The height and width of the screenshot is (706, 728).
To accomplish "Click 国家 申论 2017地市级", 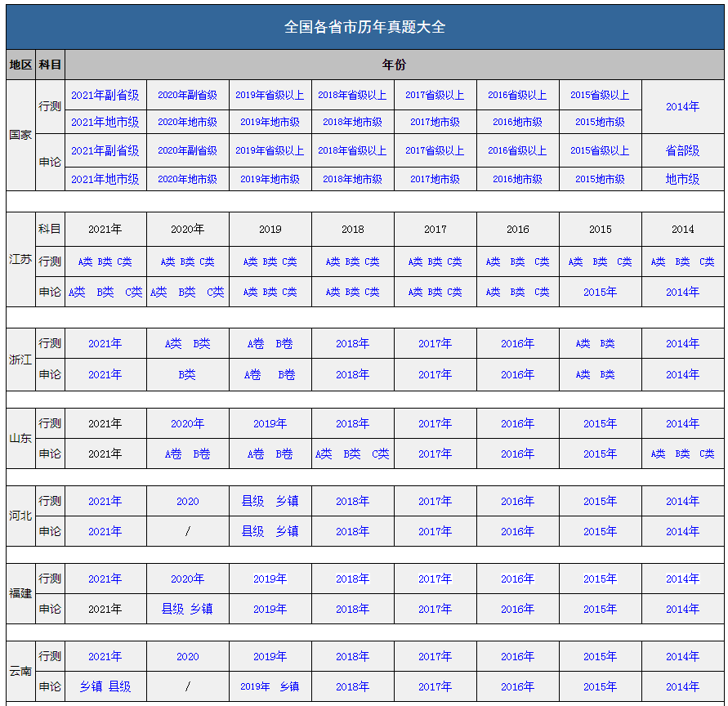I will click(435, 179).
